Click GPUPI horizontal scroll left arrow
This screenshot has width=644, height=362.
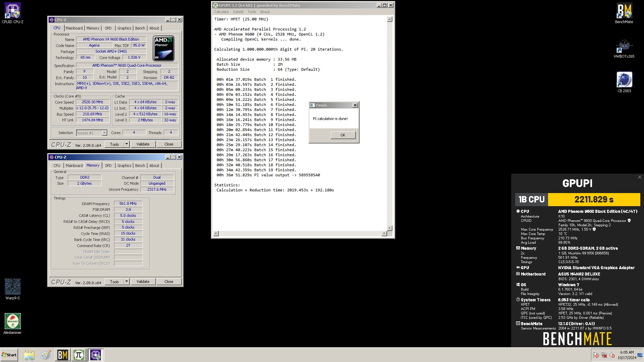(x=216, y=233)
